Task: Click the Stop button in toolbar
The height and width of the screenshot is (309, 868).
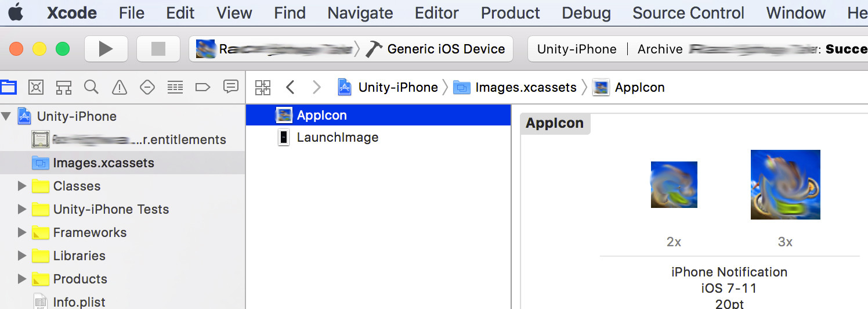Action: coord(158,49)
